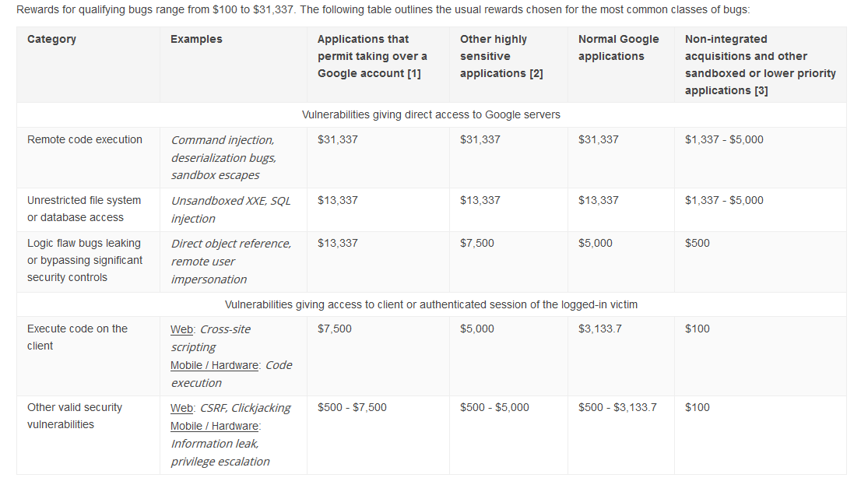Image resolution: width=868 pixels, height=485 pixels.
Task: Click "Mobile / Hardware" link before Information leak
Action: (214, 426)
